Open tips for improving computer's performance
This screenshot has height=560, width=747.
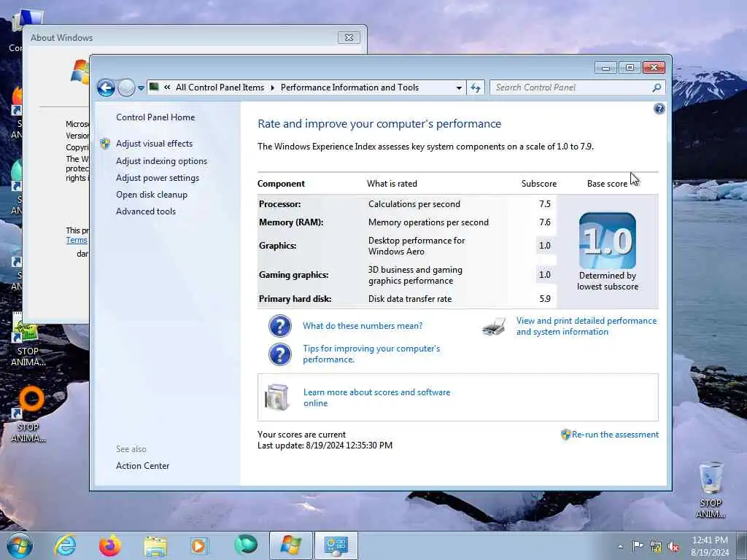pyautogui.click(x=371, y=354)
